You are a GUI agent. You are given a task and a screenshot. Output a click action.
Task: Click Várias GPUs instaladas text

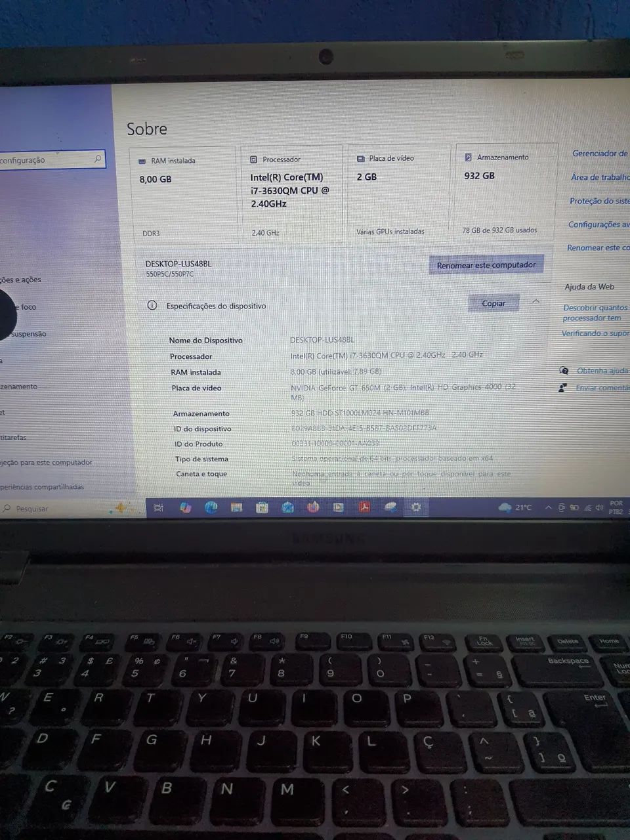390,232
